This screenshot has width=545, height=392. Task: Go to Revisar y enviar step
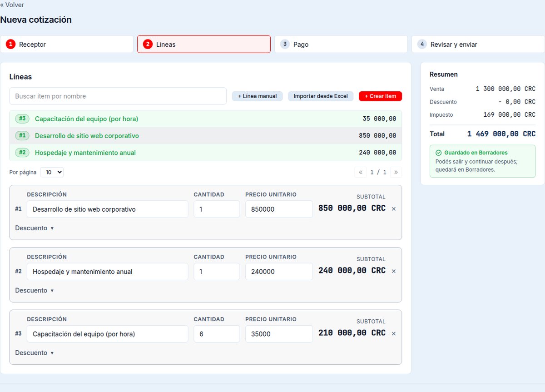coord(478,44)
